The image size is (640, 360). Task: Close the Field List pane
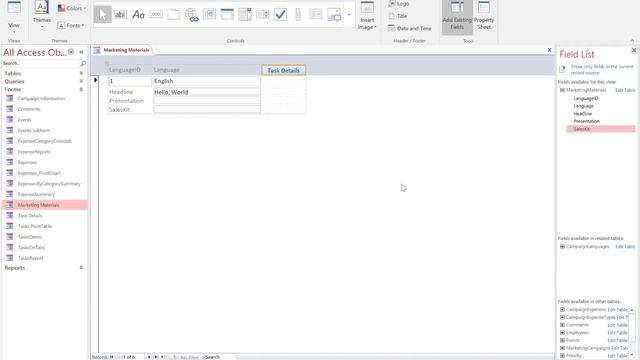click(634, 50)
